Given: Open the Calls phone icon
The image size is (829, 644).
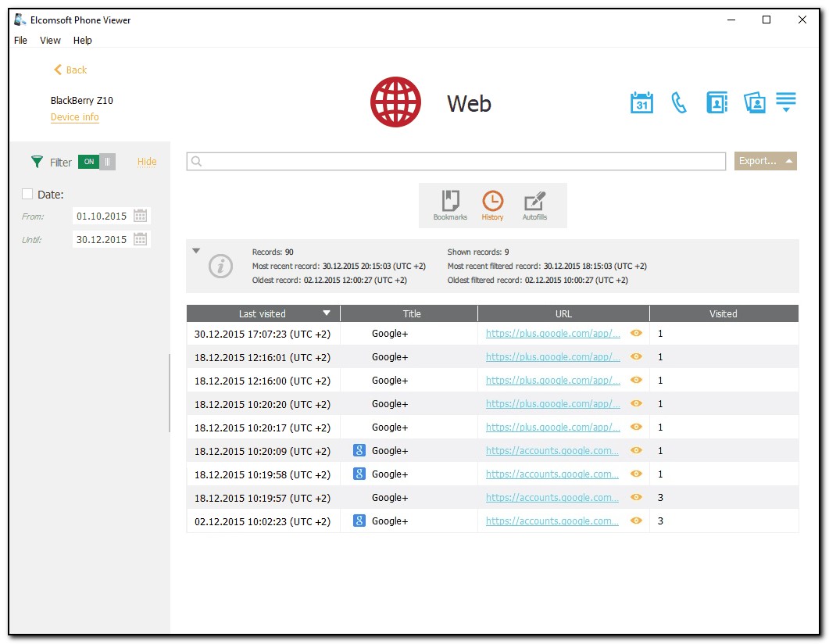Looking at the screenshot, I should coord(679,102).
